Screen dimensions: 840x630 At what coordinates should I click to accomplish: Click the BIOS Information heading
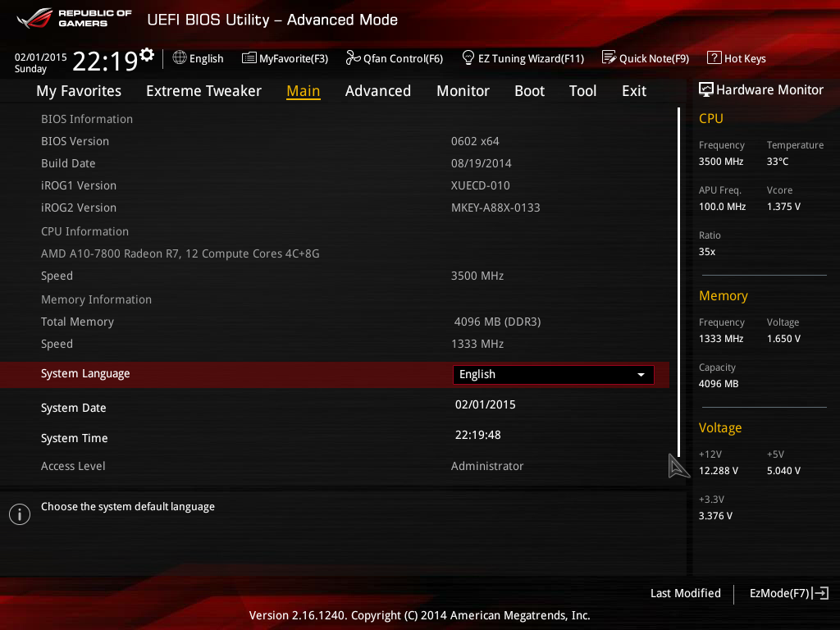coord(87,120)
